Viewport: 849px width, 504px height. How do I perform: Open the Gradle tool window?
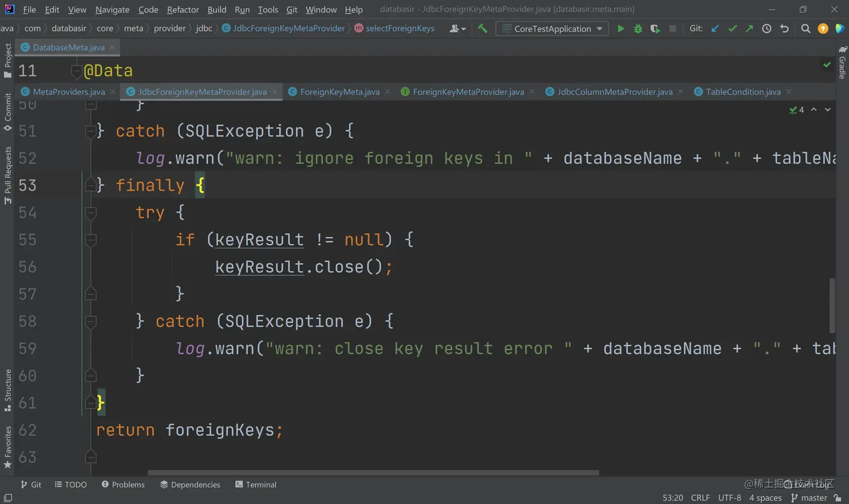842,62
